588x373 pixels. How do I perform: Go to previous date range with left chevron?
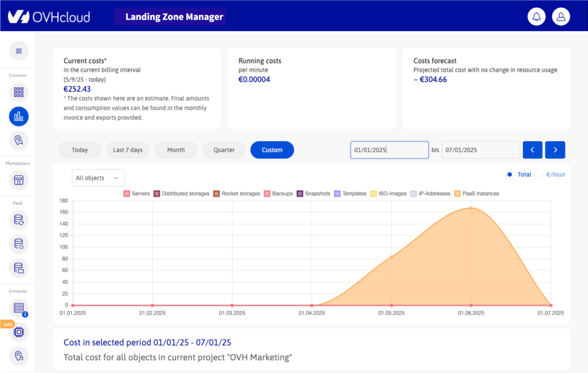(532, 150)
